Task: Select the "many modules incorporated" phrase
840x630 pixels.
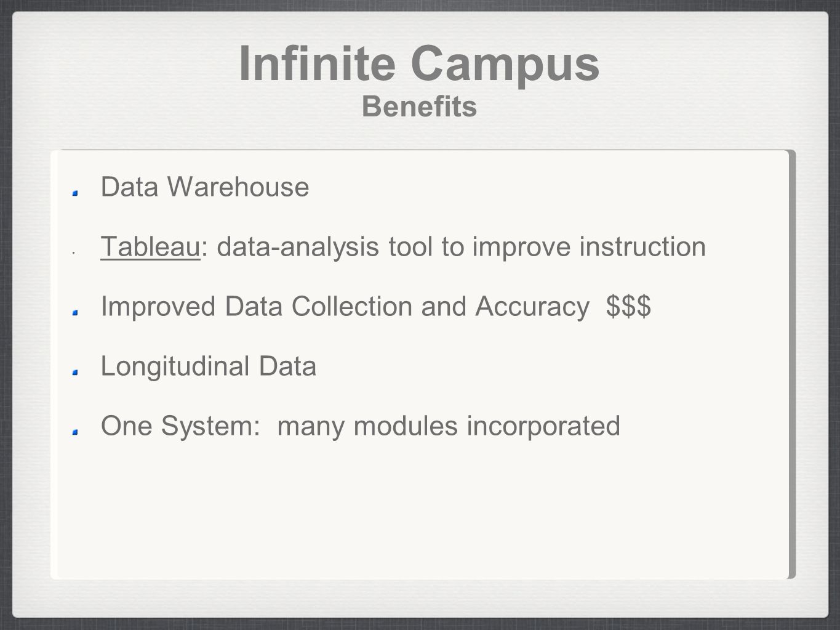Action: coord(449,426)
